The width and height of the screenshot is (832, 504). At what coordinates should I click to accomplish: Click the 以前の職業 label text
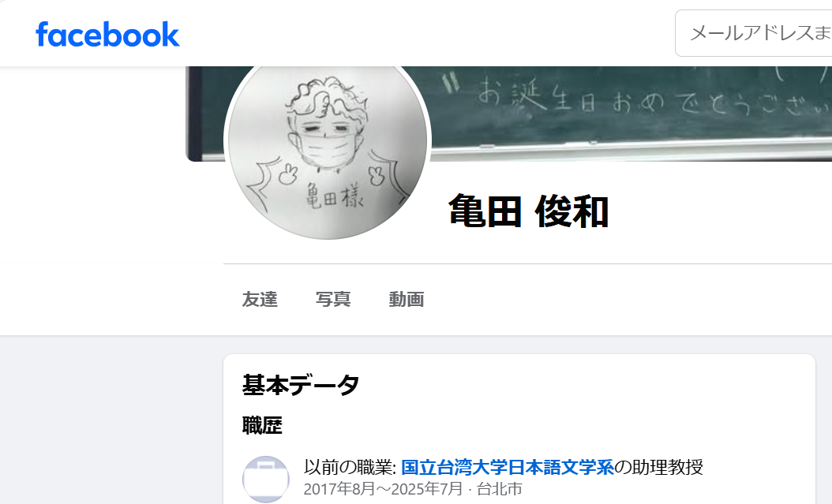350,468
